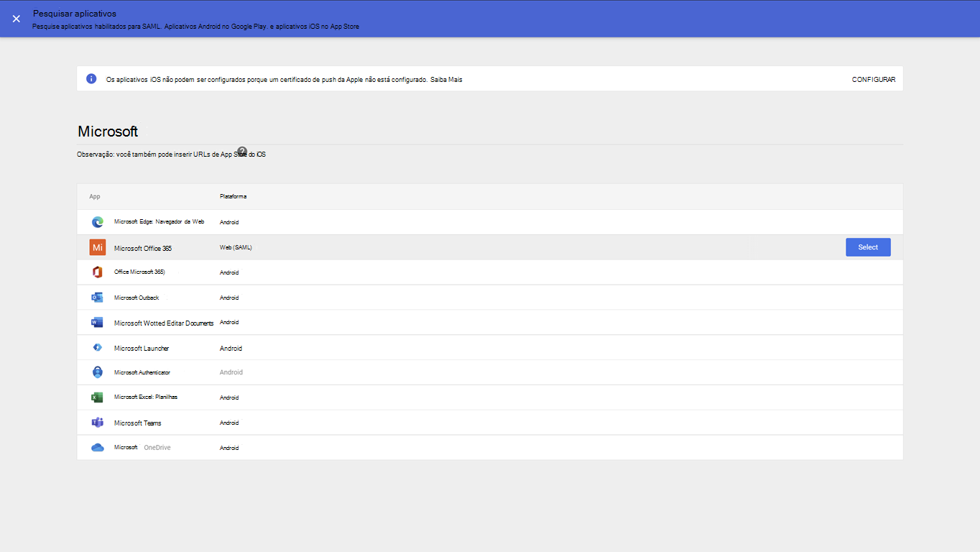Click Android platform in Microsoft Edge row

tap(229, 223)
